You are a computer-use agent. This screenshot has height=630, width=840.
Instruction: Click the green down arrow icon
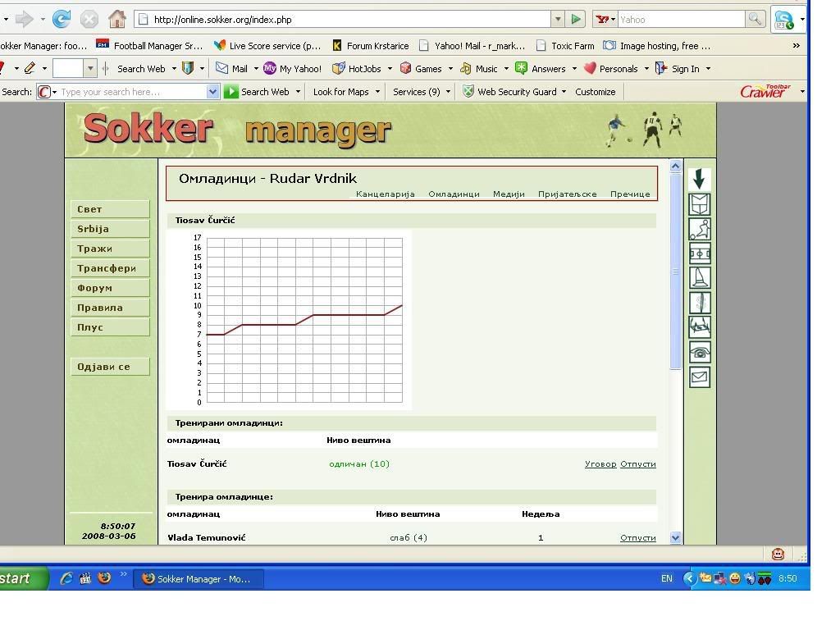point(700,180)
